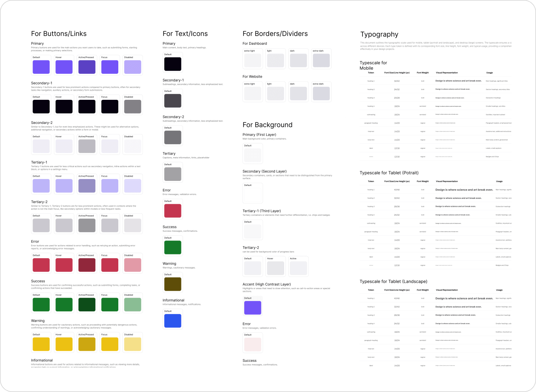The width and height of the screenshot is (536, 392).
Task: Pick the Website border extra-light swatch
Action: point(253,94)
